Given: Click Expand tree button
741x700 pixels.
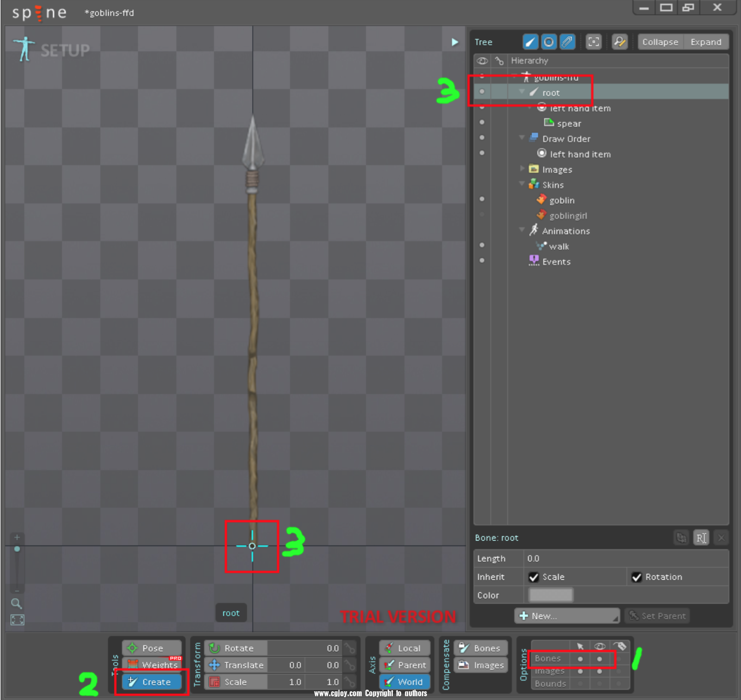Looking at the screenshot, I should (x=706, y=42).
